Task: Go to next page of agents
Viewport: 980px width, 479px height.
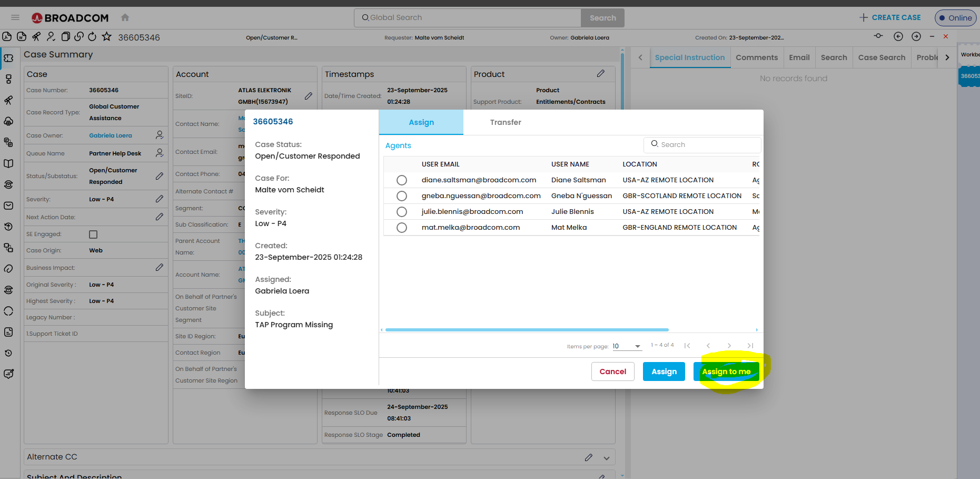Action: point(729,346)
